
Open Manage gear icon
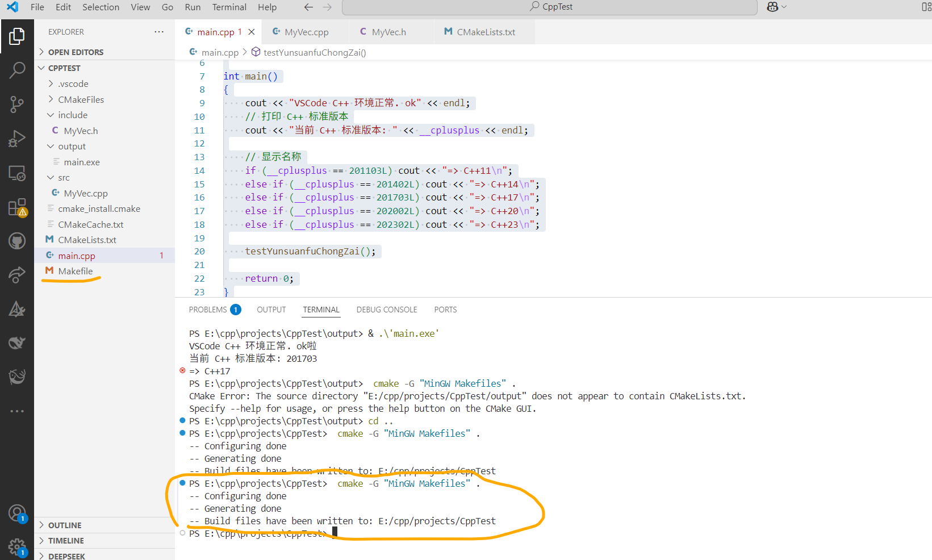pyautogui.click(x=17, y=548)
